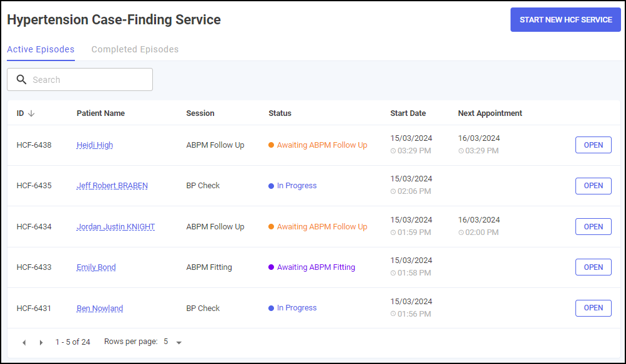Click the Next Appointment column header
The height and width of the screenshot is (364, 626).
[x=490, y=113]
